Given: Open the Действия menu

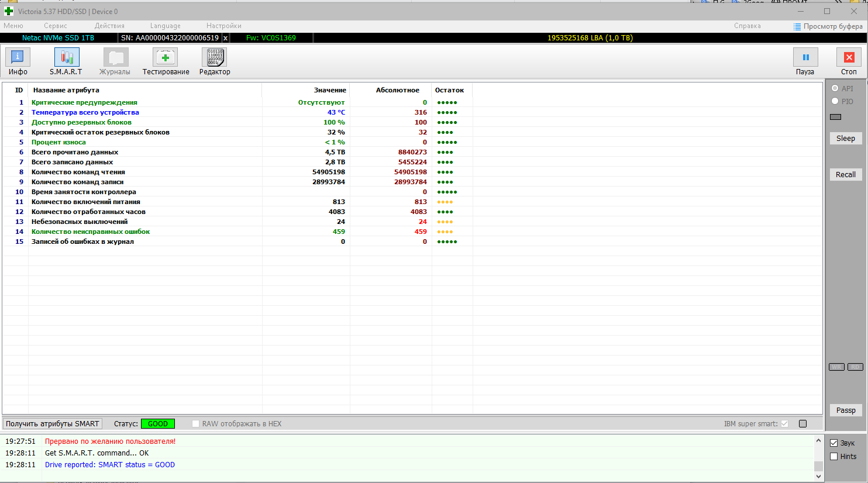Looking at the screenshot, I should pos(109,26).
